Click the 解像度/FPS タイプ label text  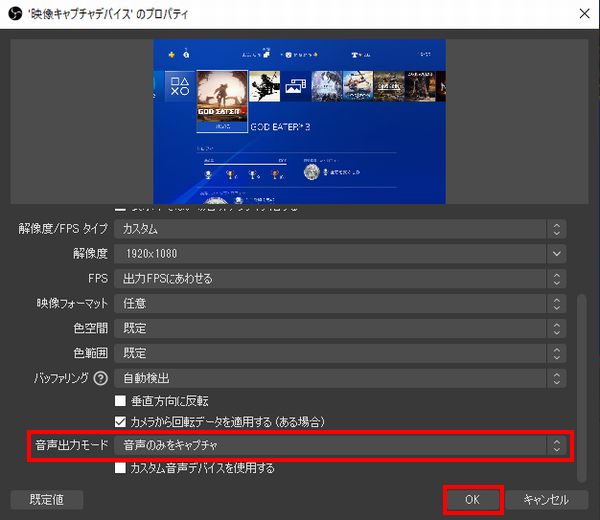point(63,229)
